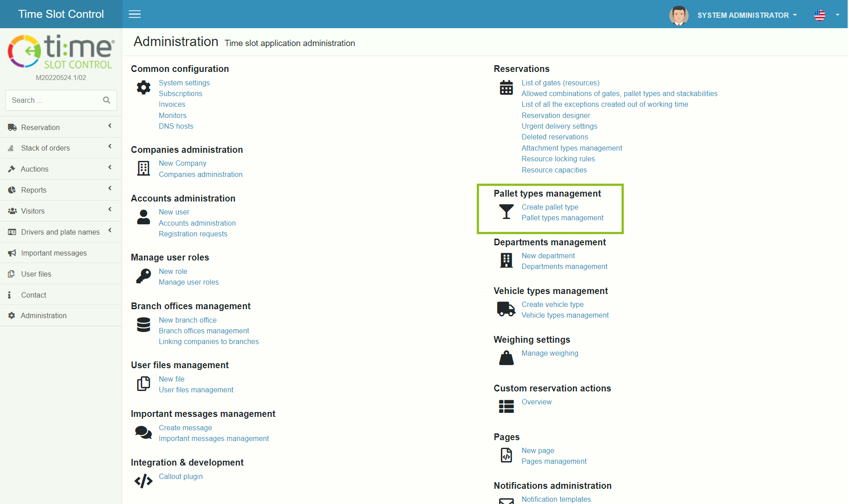Open the Create pallet type link
Image resolution: width=849 pixels, height=504 pixels.
pyautogui.click(x=550, y=207)
